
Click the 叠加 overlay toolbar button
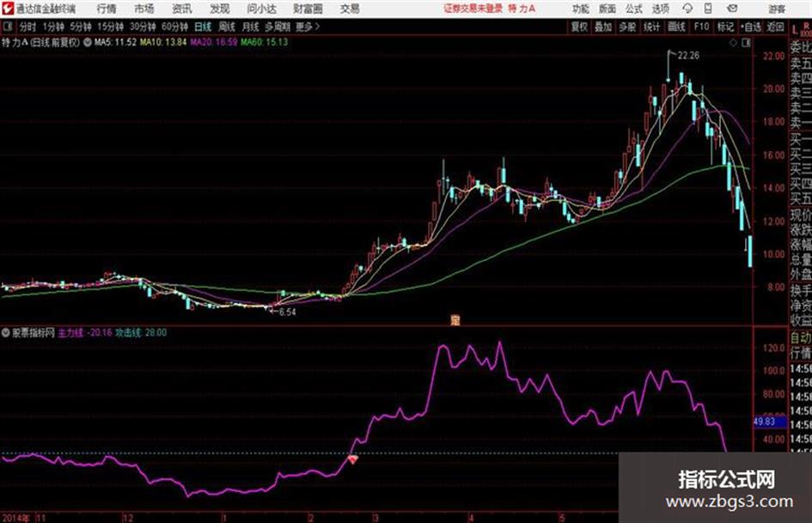(x=603, y=27)
